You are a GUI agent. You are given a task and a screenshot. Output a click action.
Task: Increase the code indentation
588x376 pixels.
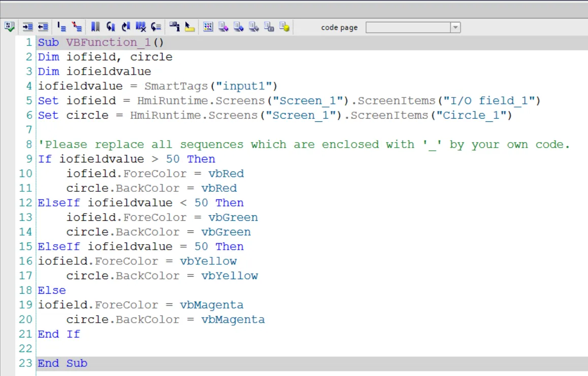point(27,27)
